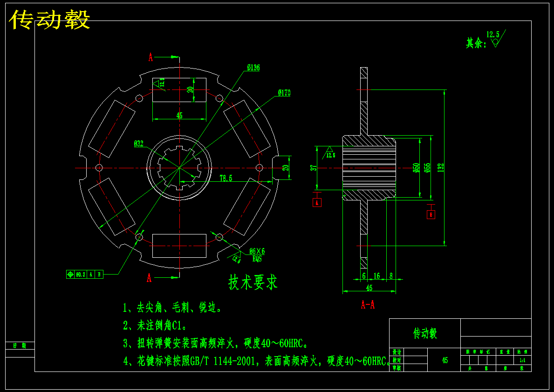
Task: Click the 技术要求 heading
Action: click(253, 282)
